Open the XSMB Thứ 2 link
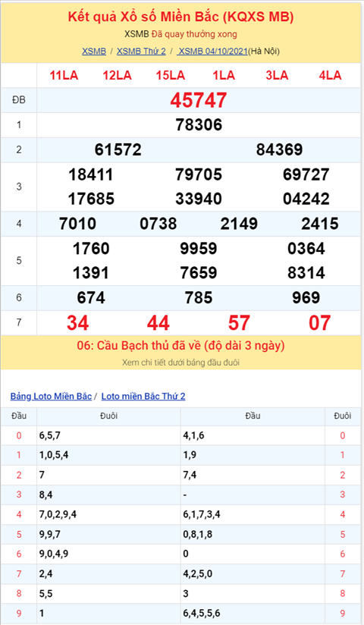 (x=141, y=51)
